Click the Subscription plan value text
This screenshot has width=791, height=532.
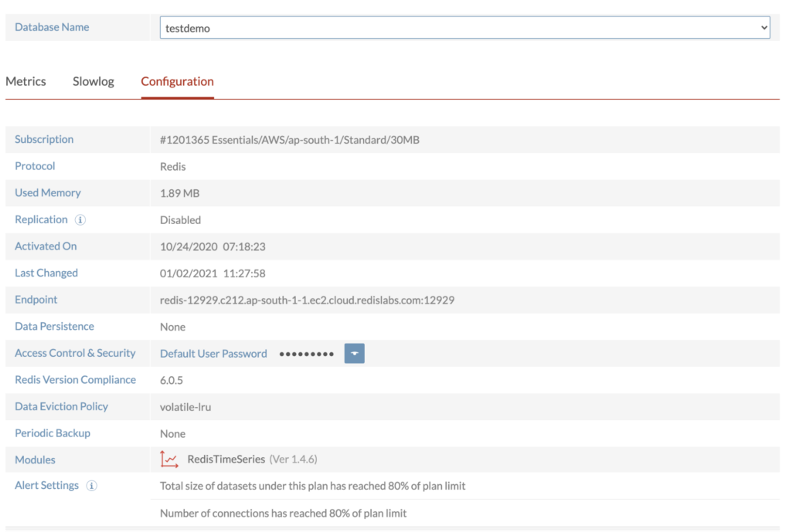[290, 140]
